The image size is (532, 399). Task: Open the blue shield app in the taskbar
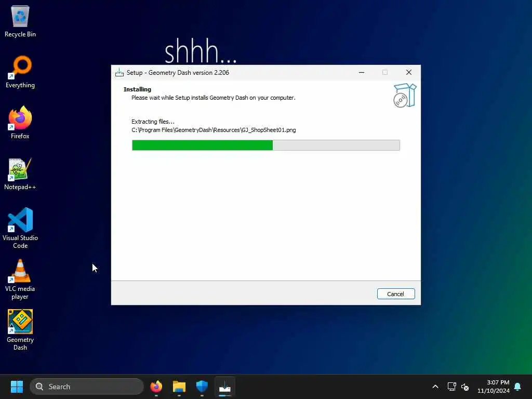pos(202,387)
